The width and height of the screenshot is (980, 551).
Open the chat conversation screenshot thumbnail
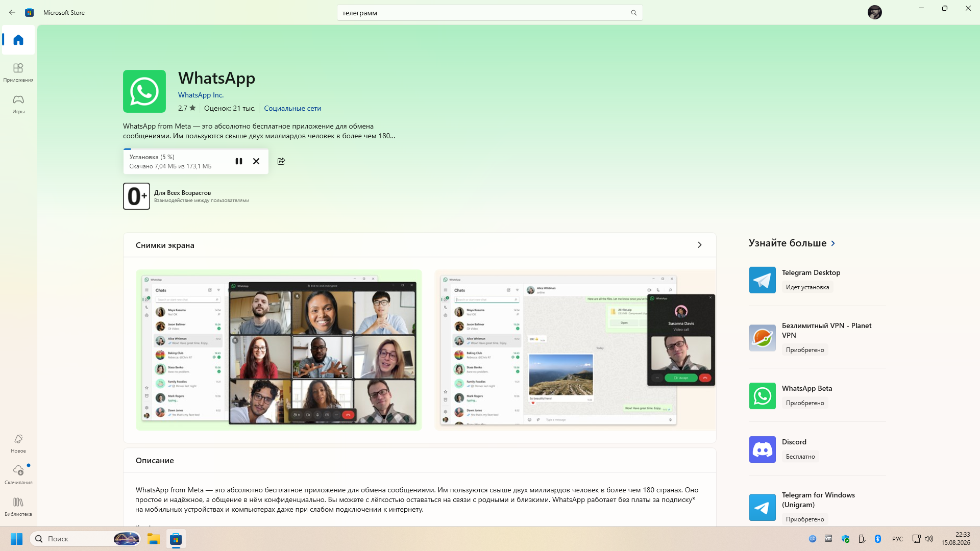pos(575,350)
